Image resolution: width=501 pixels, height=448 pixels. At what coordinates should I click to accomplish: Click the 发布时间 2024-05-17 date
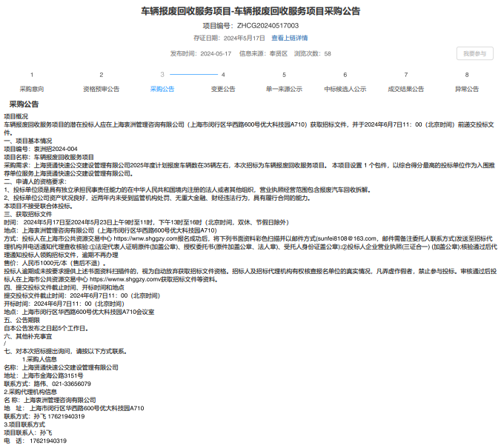[201, 54]
